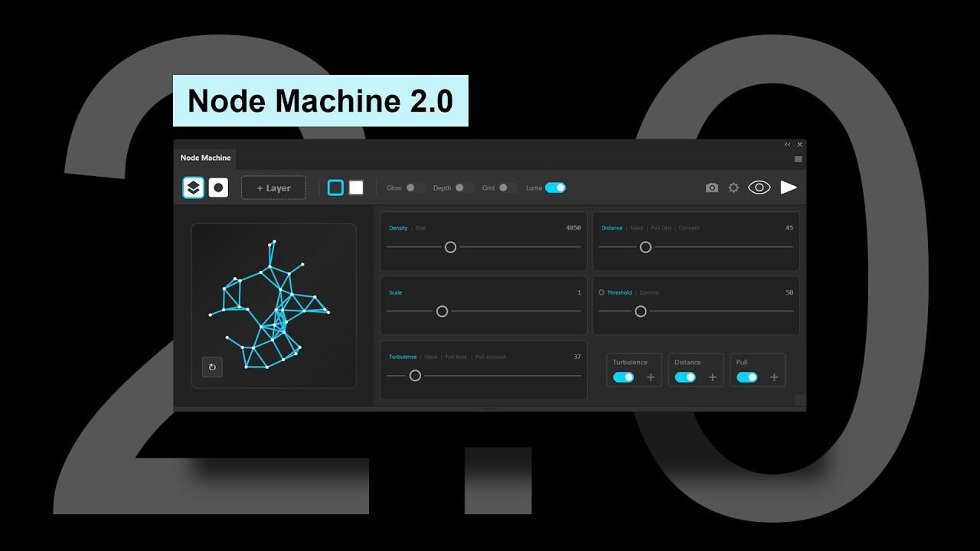Click the Distance slider handle
The height and width of the screenshot is (551, 980).
pyautogui.click(x=645, y=247)
